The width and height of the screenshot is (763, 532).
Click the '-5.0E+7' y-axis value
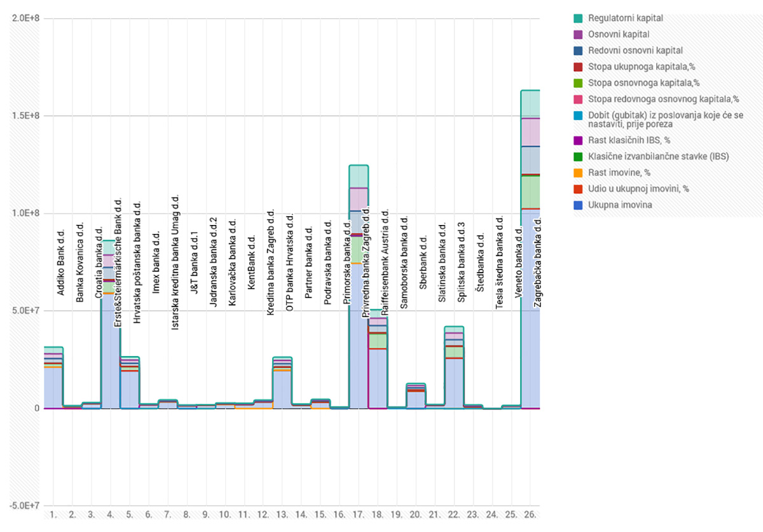click(24, 506)
